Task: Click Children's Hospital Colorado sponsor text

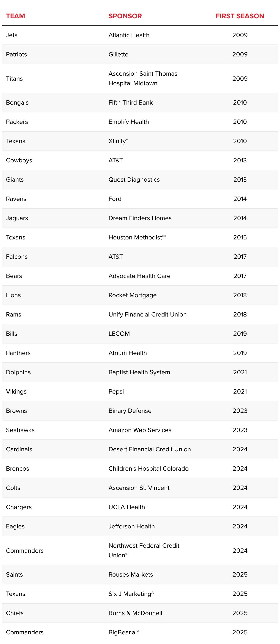Action: [x=149, y=469]
